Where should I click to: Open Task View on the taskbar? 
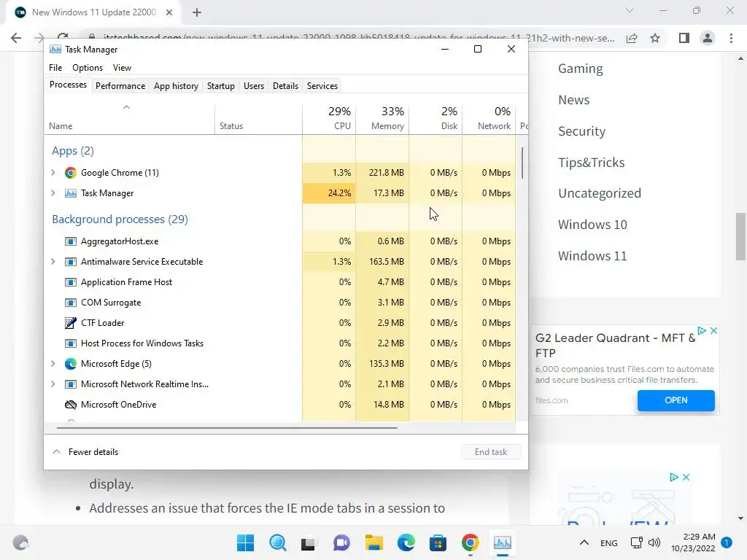(309, 543)
